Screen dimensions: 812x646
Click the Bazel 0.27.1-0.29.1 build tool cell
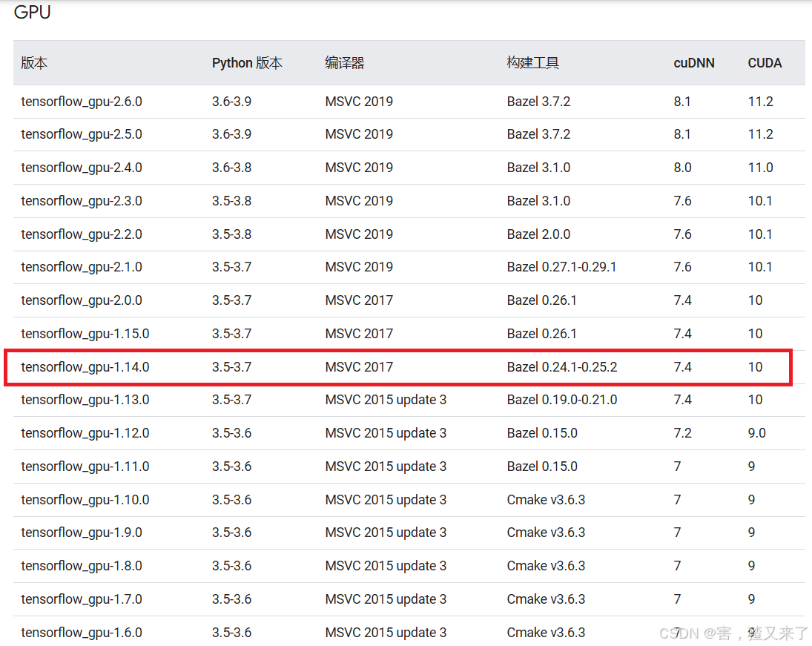[x=561, y=267]
